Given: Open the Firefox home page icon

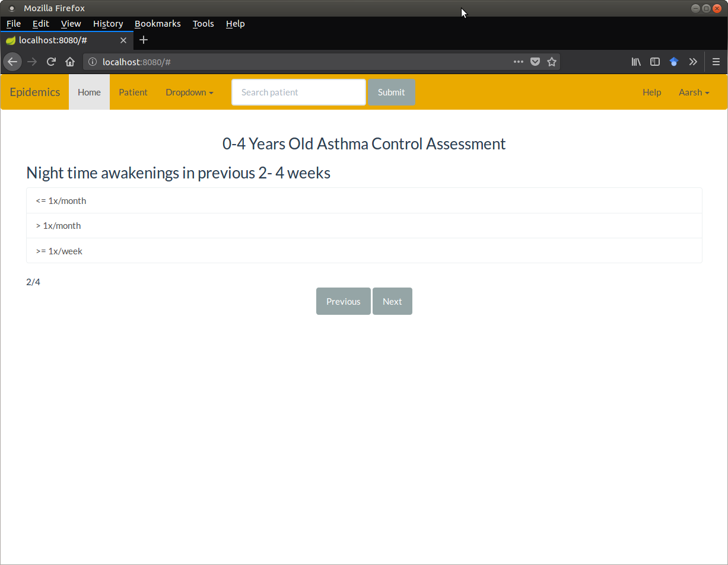Looking at the screenshot, I should pyautogui.click(x=70, y=62).
